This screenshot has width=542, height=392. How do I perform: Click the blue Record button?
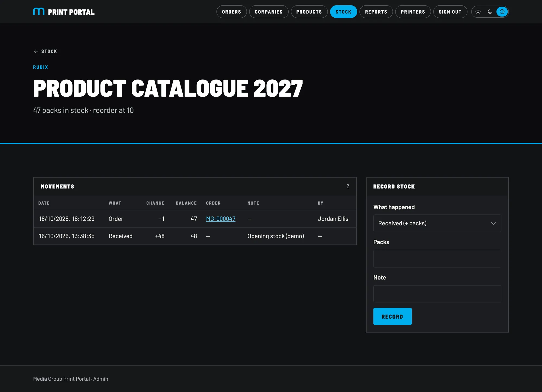coord(392,316)
